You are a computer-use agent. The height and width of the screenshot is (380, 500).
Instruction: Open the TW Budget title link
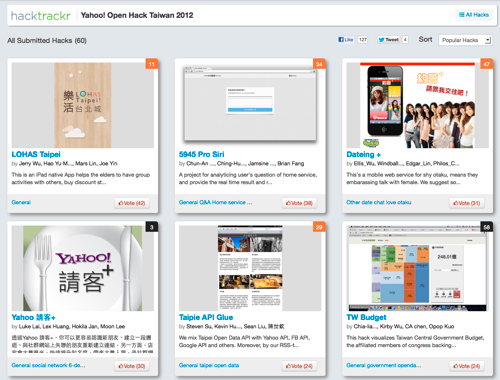366,317
